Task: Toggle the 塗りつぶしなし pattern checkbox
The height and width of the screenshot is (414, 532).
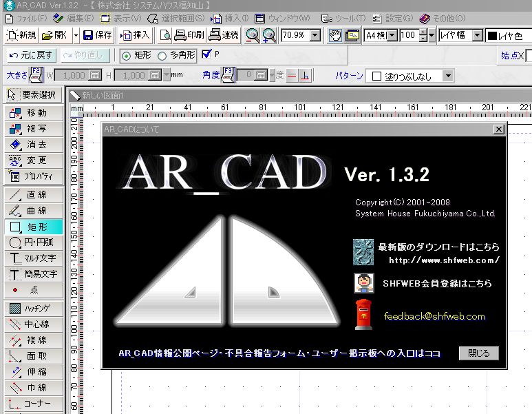Action: [376, 76]
